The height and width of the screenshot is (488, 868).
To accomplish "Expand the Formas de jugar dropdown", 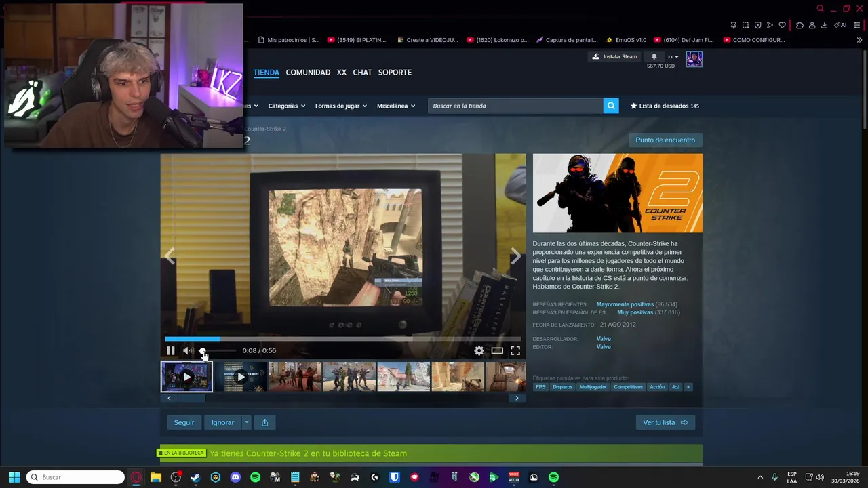I will (x=340, y=106).
